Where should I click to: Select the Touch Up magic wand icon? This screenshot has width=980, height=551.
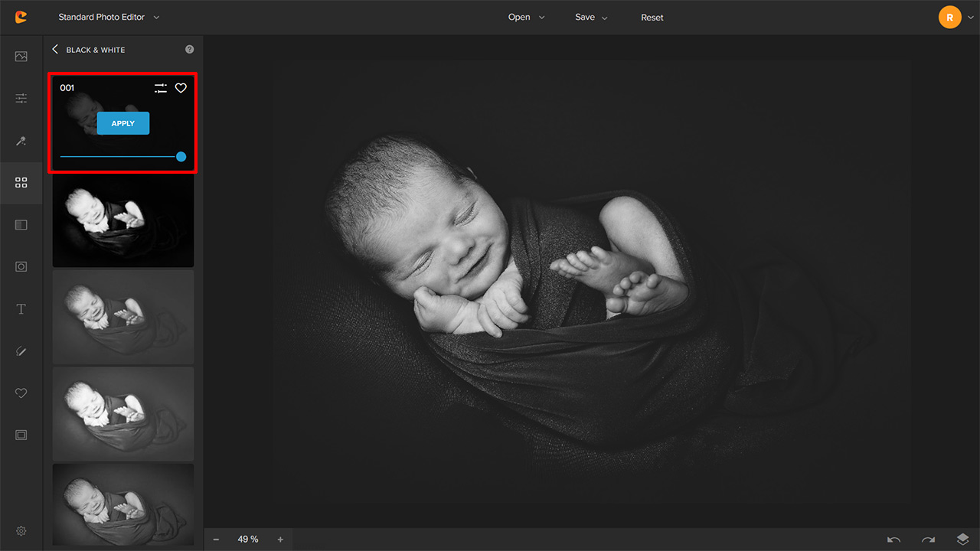21,141
